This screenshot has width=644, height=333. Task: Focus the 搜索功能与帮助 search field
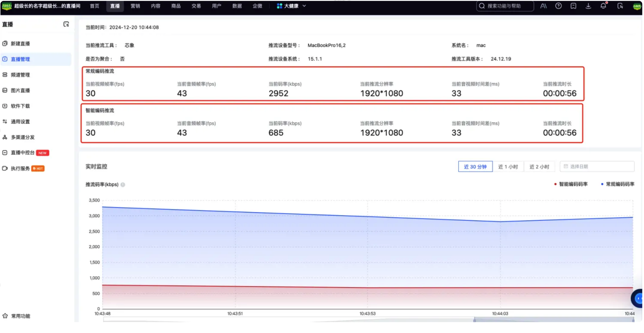pos(505,6)
